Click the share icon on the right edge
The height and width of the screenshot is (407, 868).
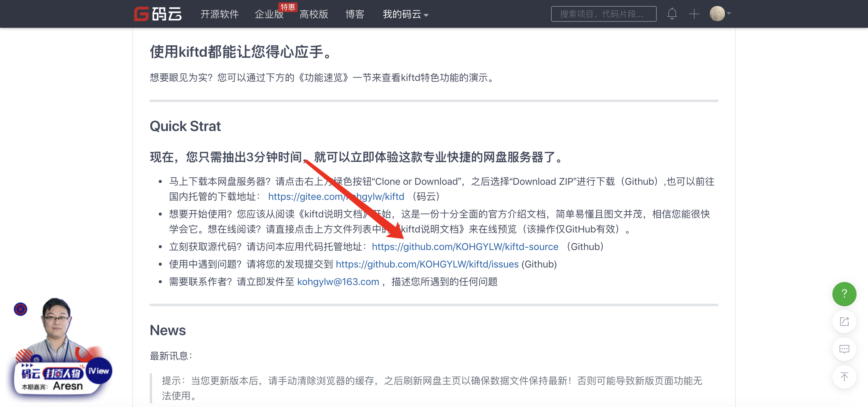coord(844,322)
